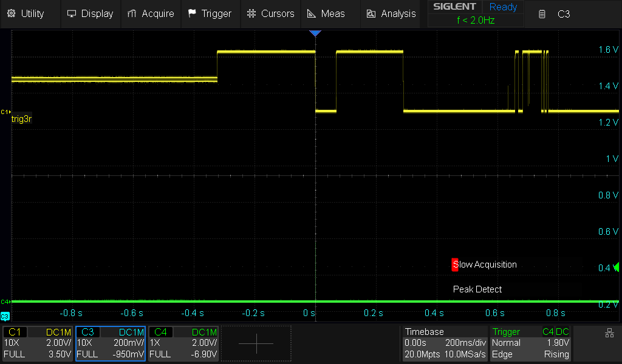Open the Analysis menu

click(x=391, y=13)
